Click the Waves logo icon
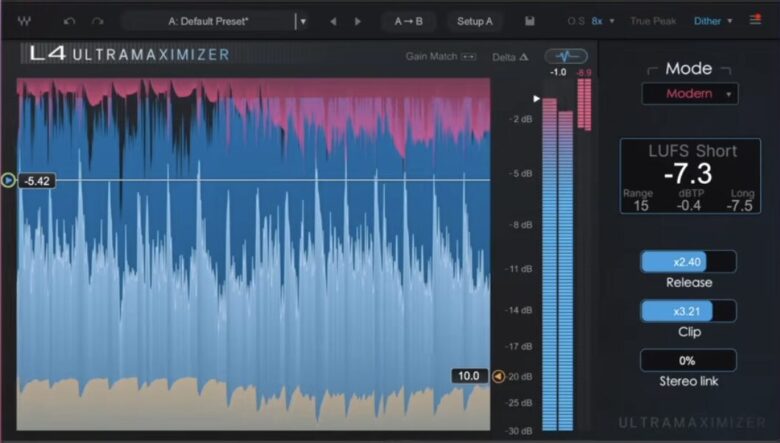The image size is (780, 443). pyautogui.click(x=24, y=21)
